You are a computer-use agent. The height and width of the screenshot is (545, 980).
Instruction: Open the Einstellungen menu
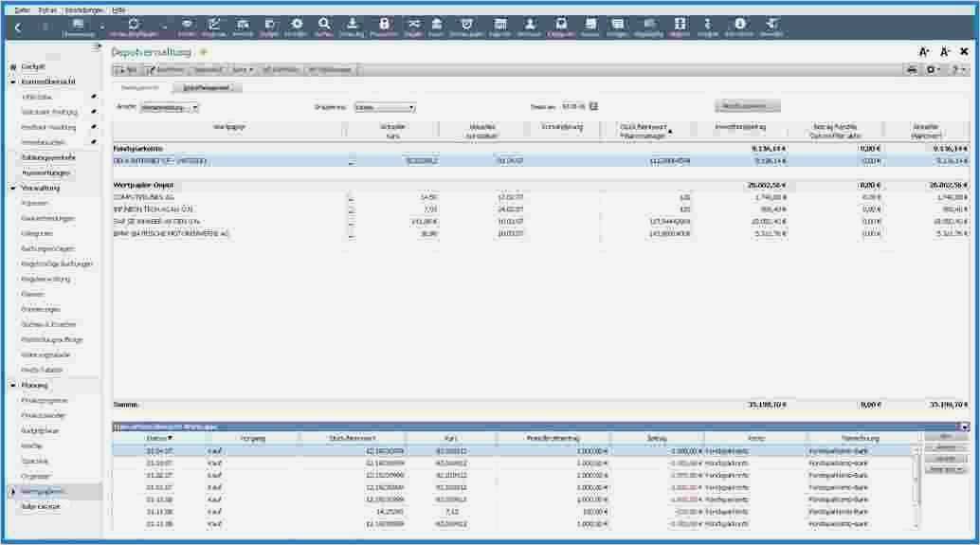coord(83,10)
